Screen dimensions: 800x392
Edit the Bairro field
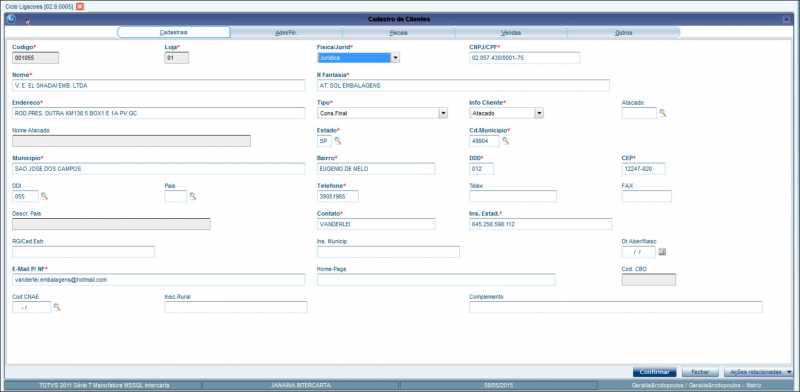pos(376,168)
